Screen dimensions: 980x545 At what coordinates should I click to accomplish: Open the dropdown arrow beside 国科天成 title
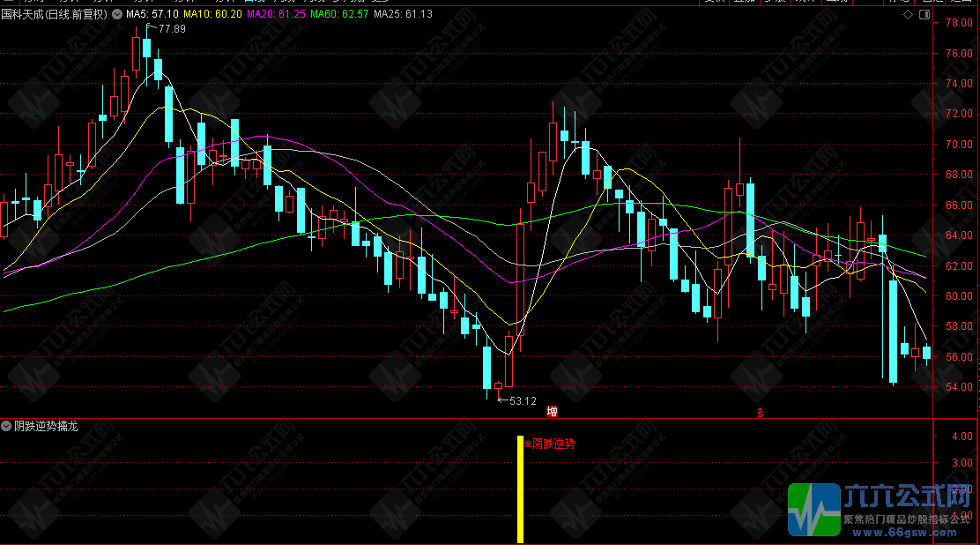pos(117,14)
